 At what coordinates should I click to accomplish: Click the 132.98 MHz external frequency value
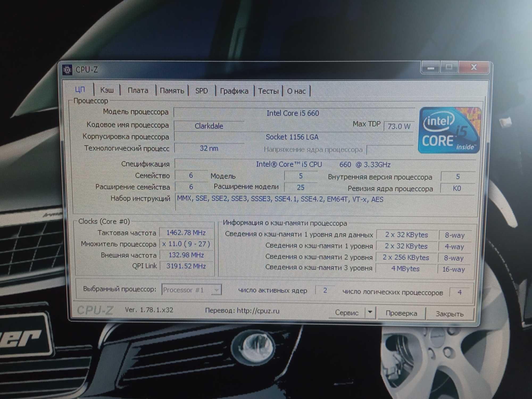(186, 255)
